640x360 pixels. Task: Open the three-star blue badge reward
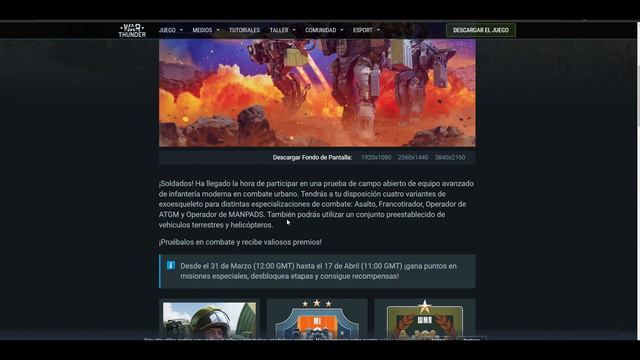[x=317, y=319]
